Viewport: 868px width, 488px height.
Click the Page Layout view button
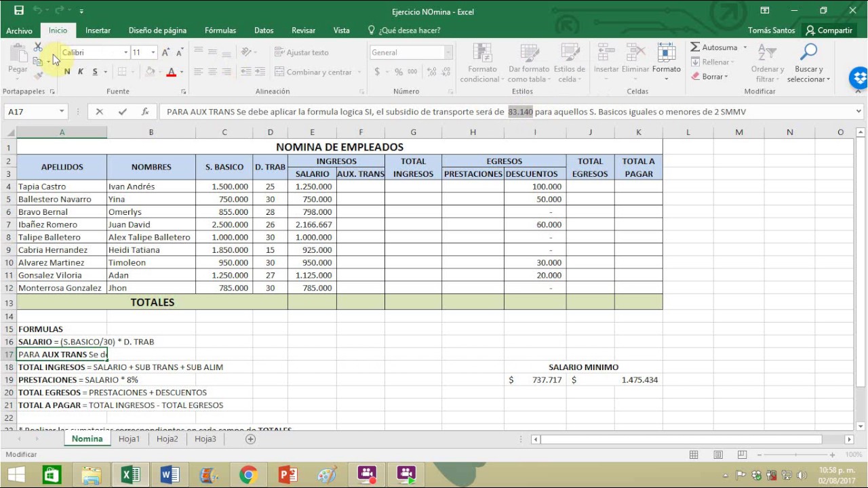[x=718, y=455]
